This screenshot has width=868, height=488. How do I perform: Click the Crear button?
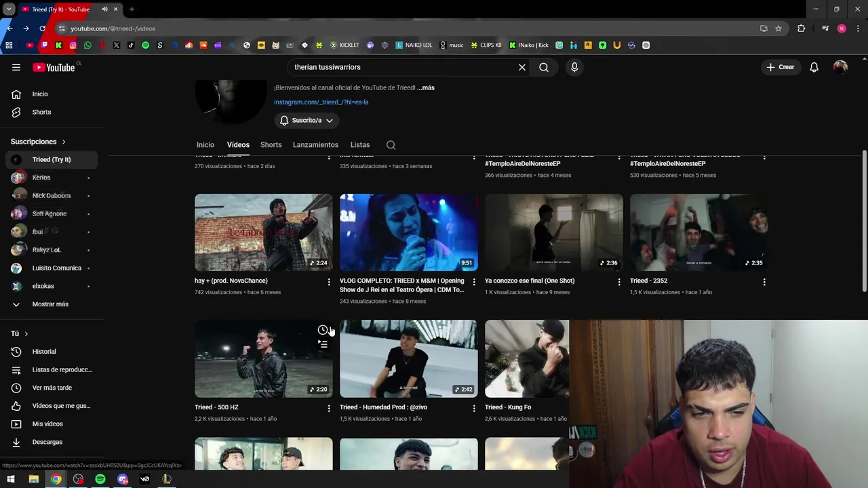(x=781, y=67)
